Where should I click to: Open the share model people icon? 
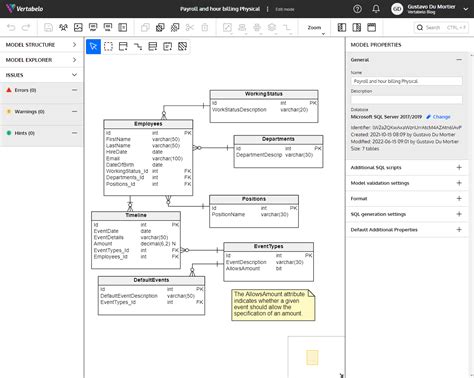63,27
